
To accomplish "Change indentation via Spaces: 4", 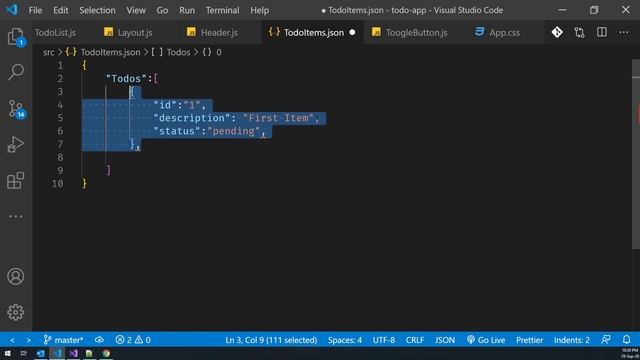I will tap(344, 340).
